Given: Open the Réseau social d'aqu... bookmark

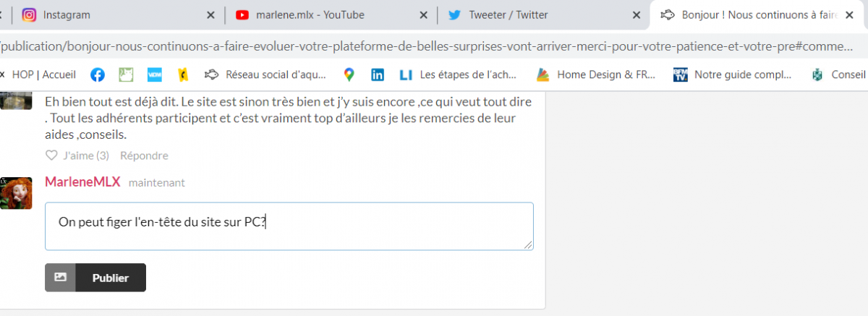Looking at the screenshot, I should [265, 74].
